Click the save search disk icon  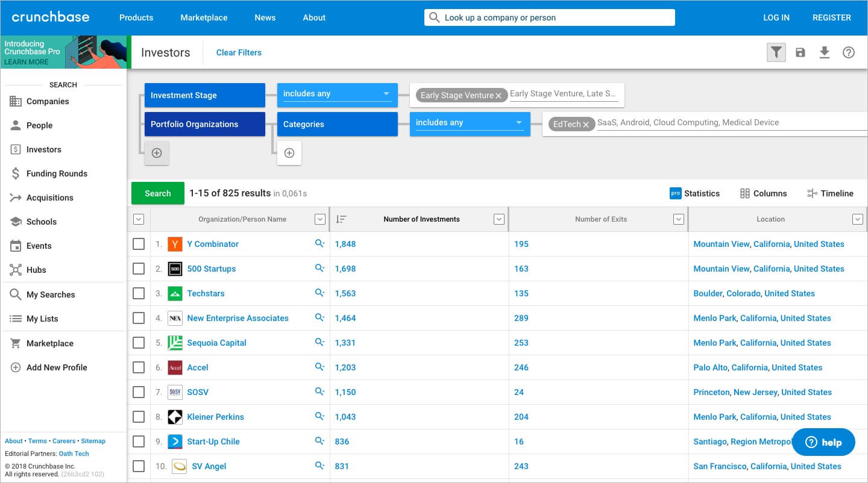[x=800, y=52]
